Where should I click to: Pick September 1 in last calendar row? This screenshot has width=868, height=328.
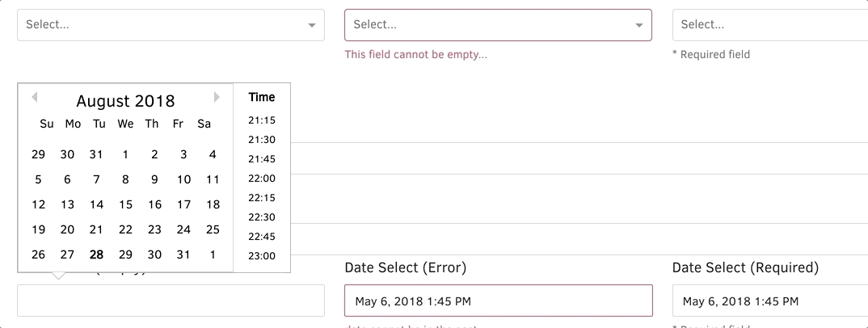pyautogui.click(x=213, y=254)
